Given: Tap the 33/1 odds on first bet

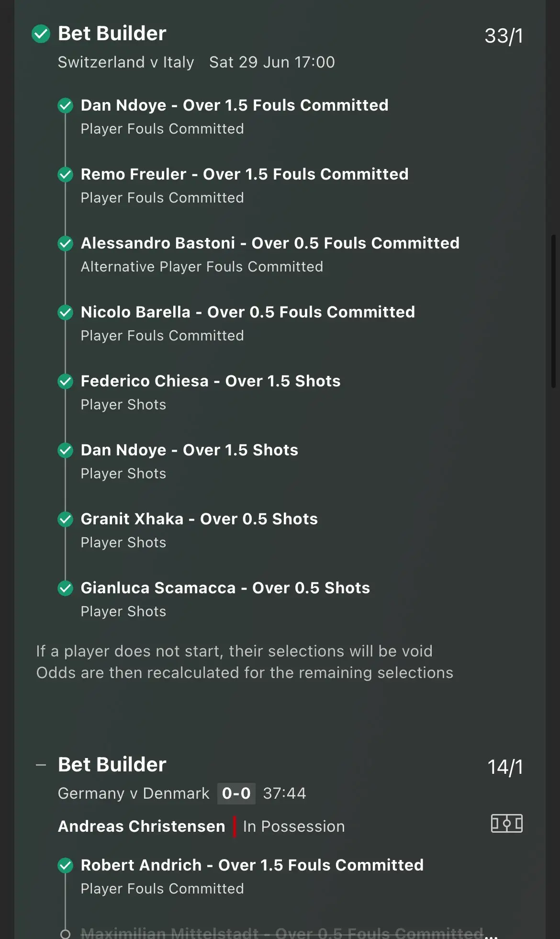Looking at the screenshot, I should point(504,36).
